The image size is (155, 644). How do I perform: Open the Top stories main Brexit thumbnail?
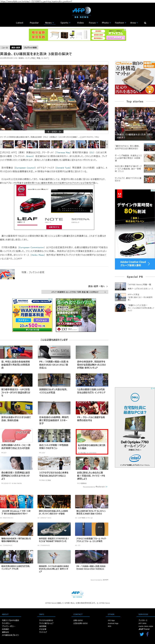[x=135, y=124]
